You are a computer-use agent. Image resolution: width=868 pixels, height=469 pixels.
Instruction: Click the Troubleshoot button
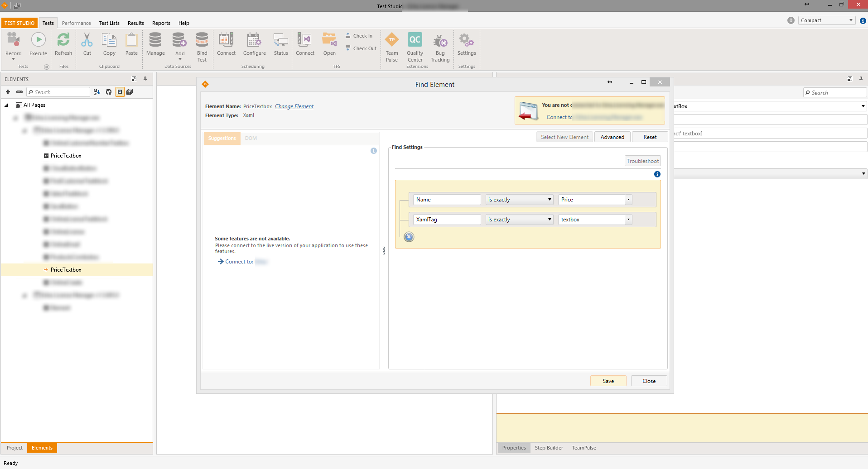click(642, 161)
